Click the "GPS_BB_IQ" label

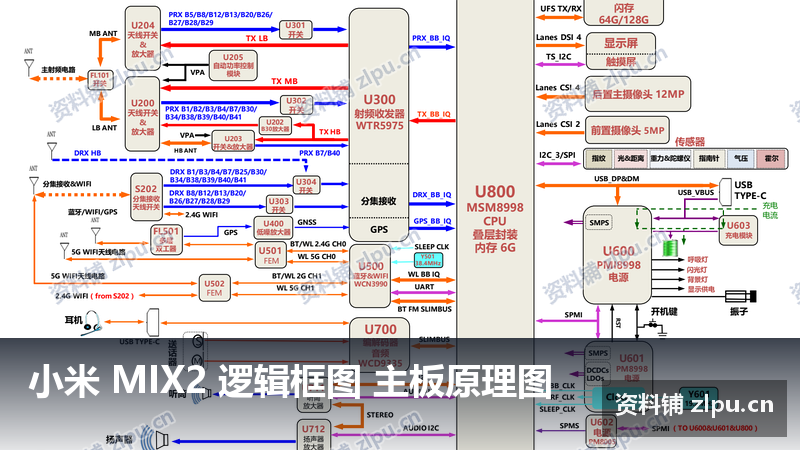pyautogui.click(x=432, y=221)
